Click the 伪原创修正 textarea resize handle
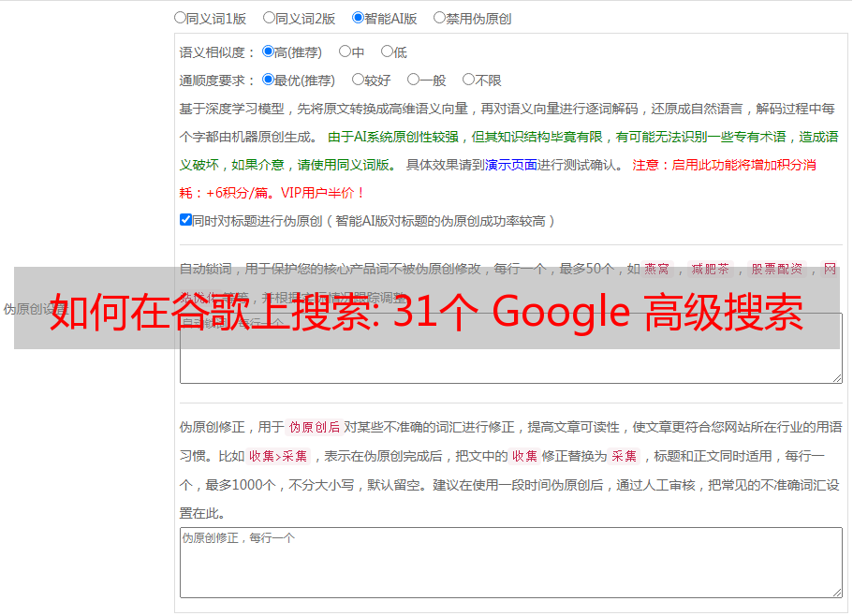Screen dimensions: 853x616 (x=837, y=593)
